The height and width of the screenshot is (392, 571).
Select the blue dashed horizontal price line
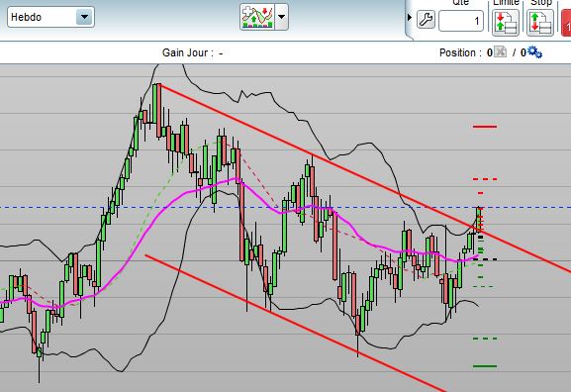coord(285,208)
